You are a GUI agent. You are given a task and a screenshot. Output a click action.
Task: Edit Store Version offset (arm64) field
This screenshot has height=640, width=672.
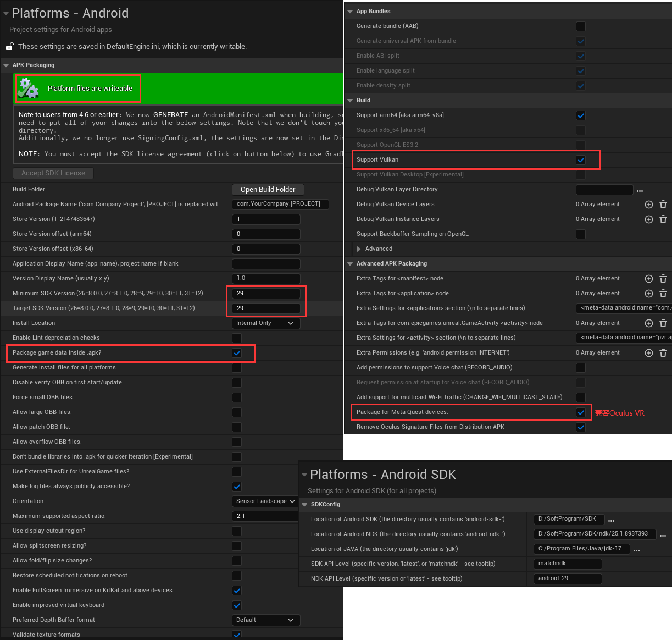[266, 234]
